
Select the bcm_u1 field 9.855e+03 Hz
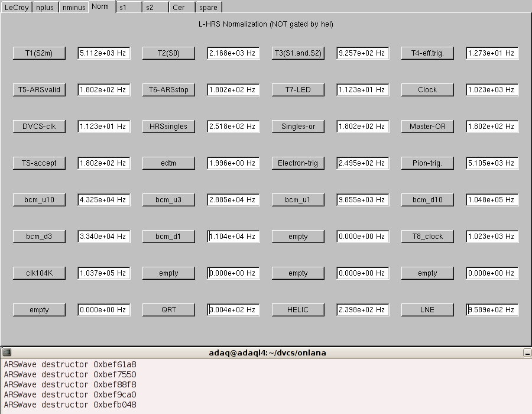tap(363, 199)
